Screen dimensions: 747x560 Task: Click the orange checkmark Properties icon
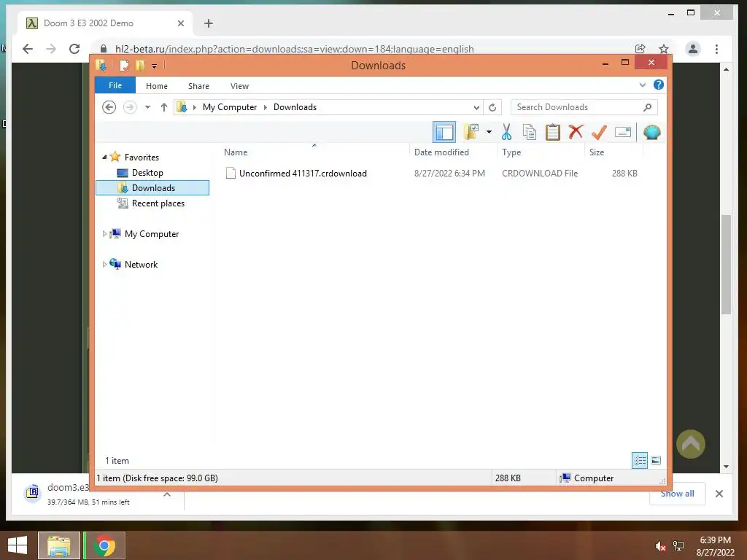pyautogui.click(x=599, y=132)
